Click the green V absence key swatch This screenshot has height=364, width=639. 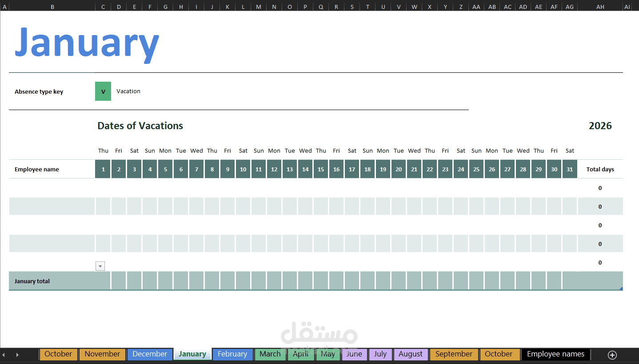(x=103, y=91)
